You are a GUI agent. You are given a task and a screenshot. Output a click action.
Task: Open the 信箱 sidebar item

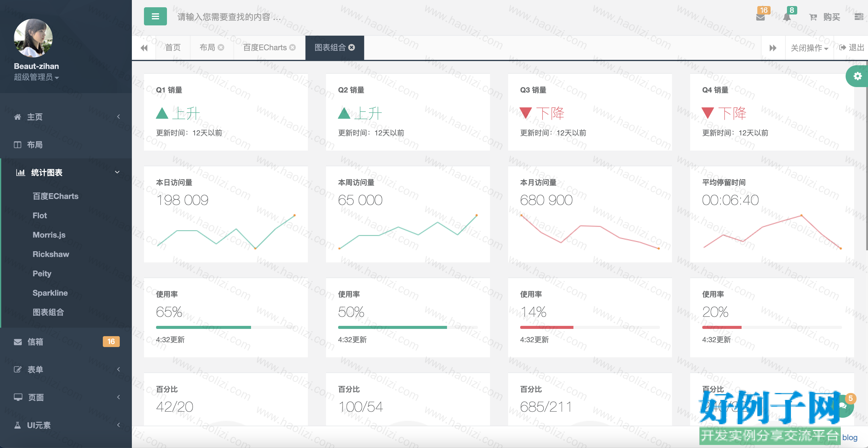click(x=66, y=342)
